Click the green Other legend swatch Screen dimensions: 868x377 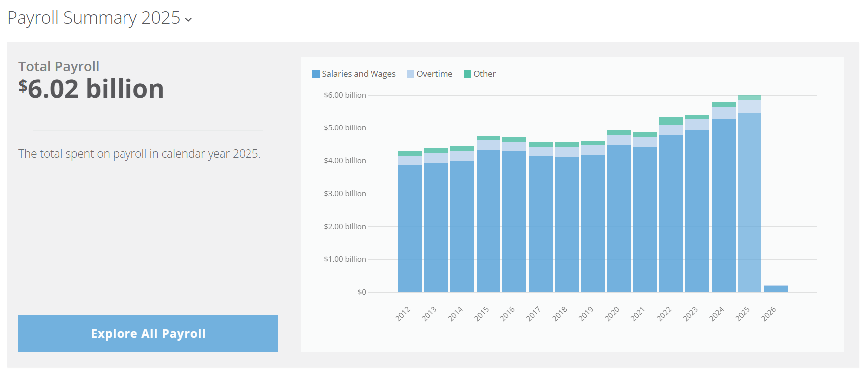click(467, 74)
